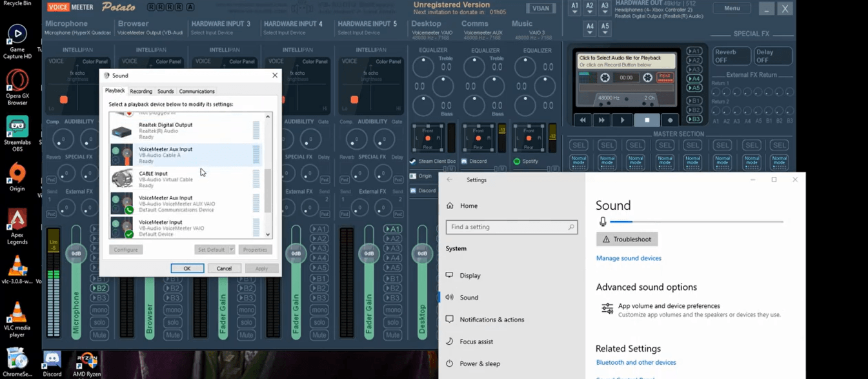Start playback on the Voicemeeter cassette recorder

622,120
